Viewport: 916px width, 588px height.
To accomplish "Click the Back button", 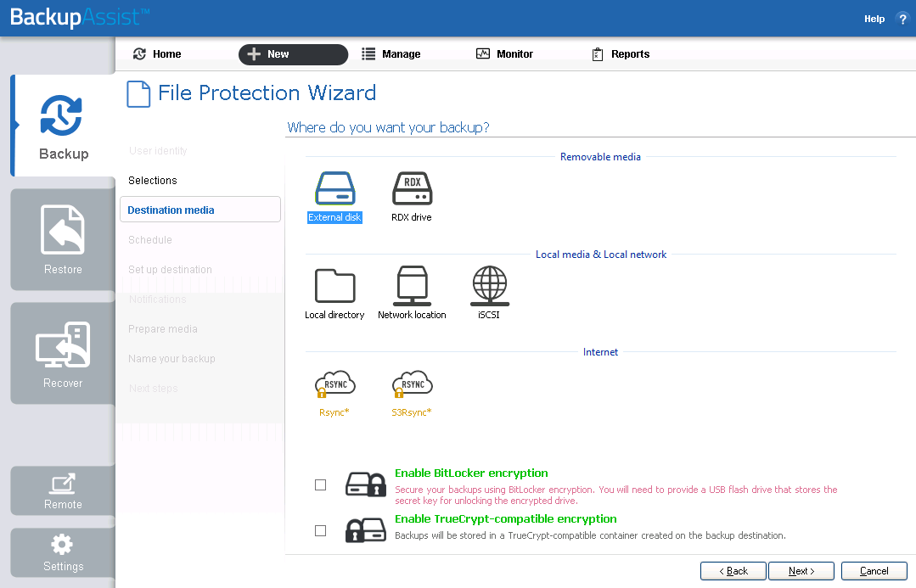I will 733,571.
